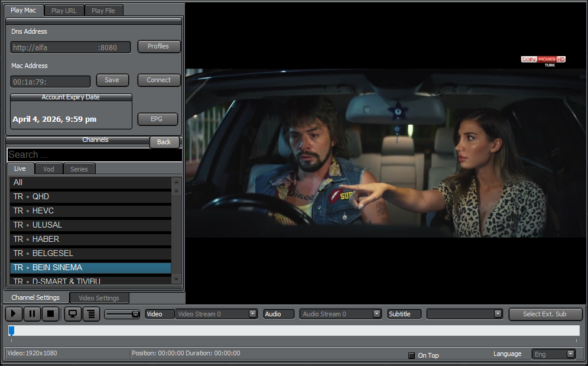This screenshot has width=588, height=366.
Task: Adjust the volume slider
Action: pos(123,314)
